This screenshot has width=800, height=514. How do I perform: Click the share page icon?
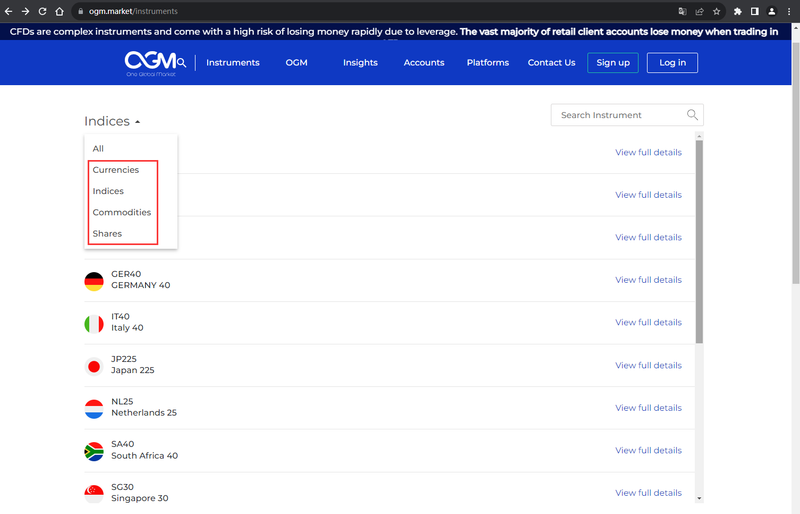tap(699, 11)
